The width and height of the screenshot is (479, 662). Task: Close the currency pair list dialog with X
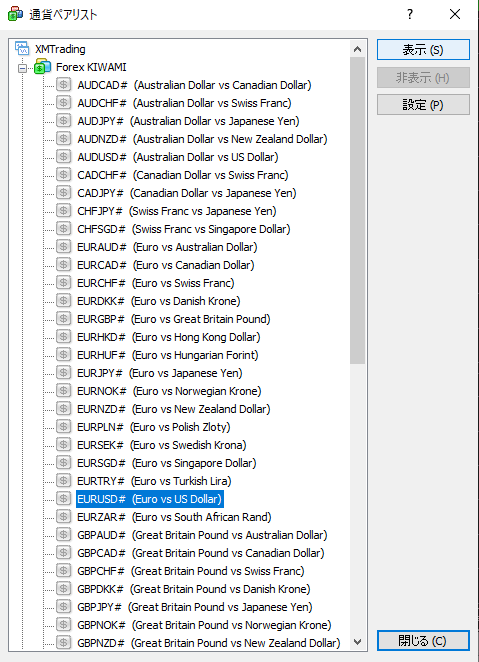point(455,14)
